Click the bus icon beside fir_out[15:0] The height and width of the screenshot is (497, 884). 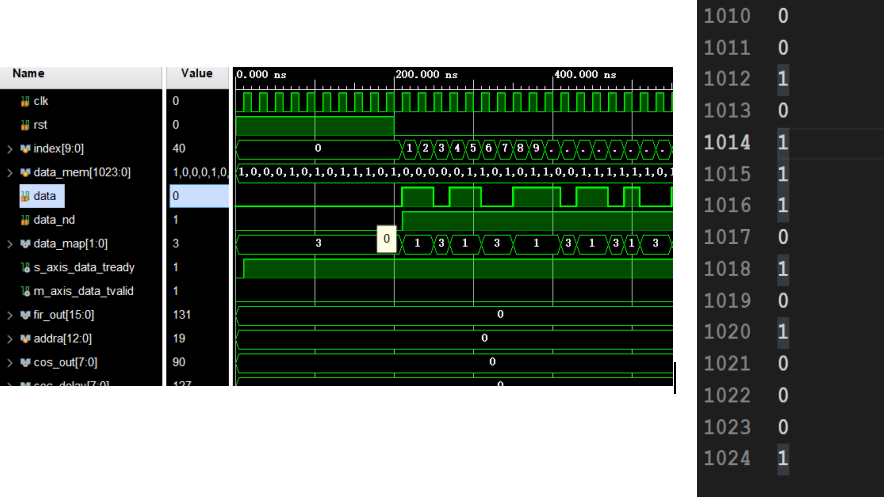coord(25,315)
